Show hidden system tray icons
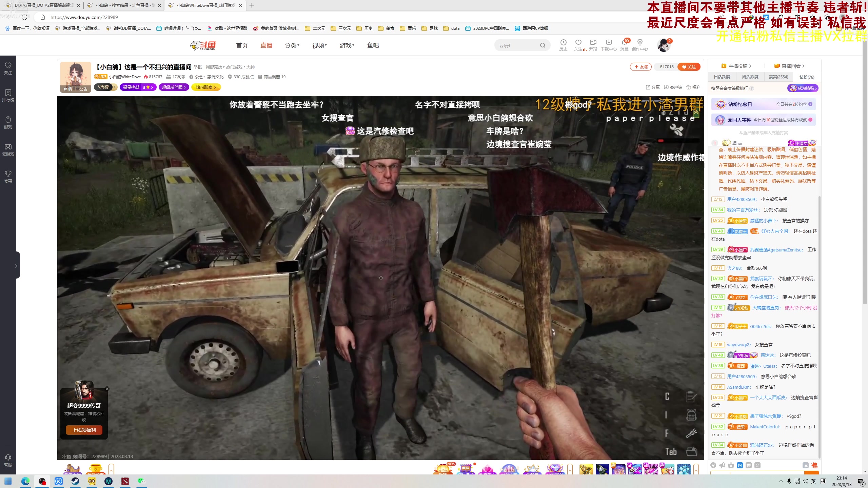 [781, 481]
